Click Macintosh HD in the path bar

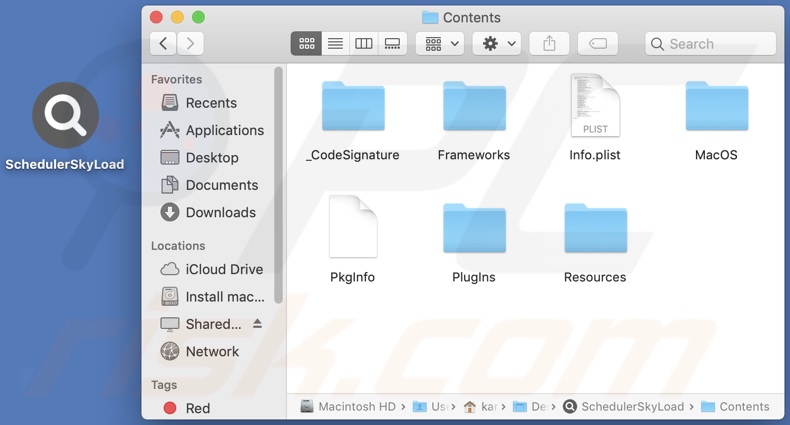[348, 406]
